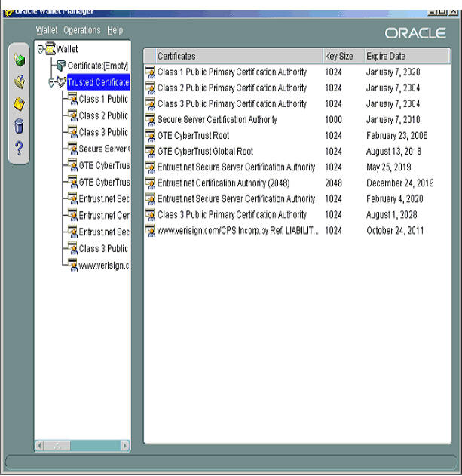Click certificate icon for GTE CyberTrust Root row
Viewport: 462px width, 476px height.
[x=150, y=136]
